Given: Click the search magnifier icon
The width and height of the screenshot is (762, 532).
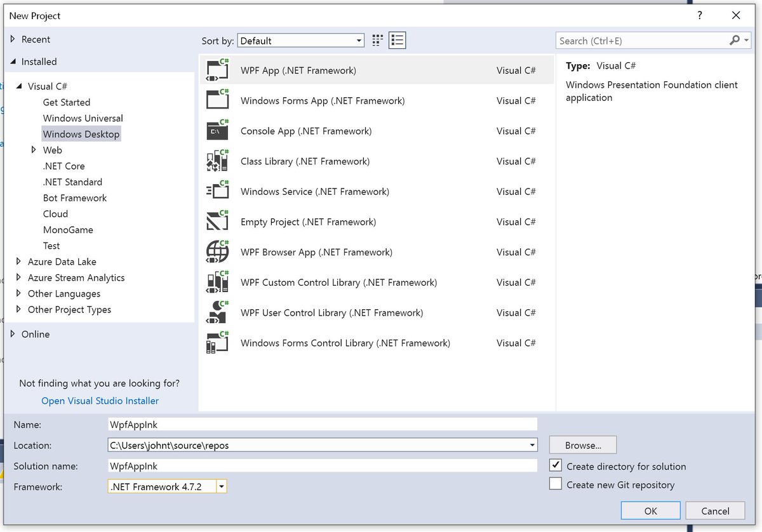Looking at the screenshot, I should point(735,40).
